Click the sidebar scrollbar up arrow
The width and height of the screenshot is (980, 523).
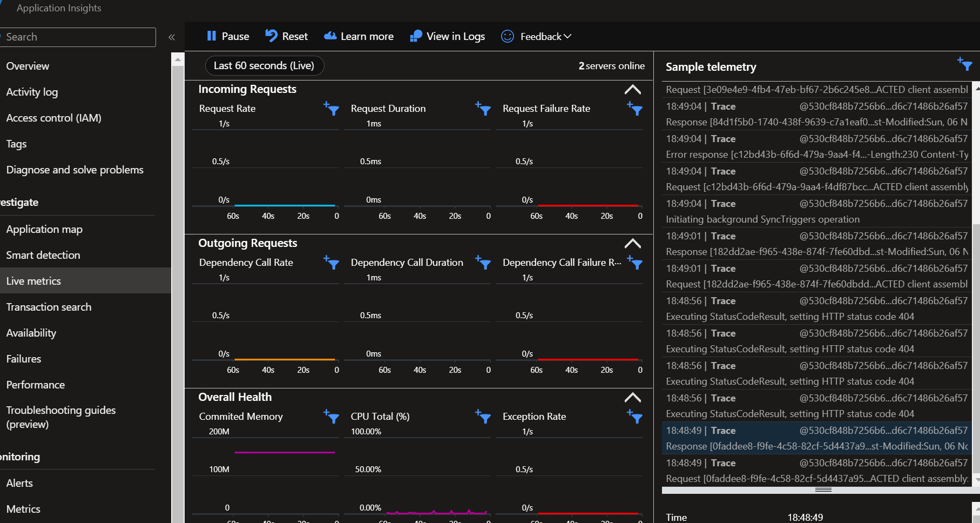click(x=178, y=59)
